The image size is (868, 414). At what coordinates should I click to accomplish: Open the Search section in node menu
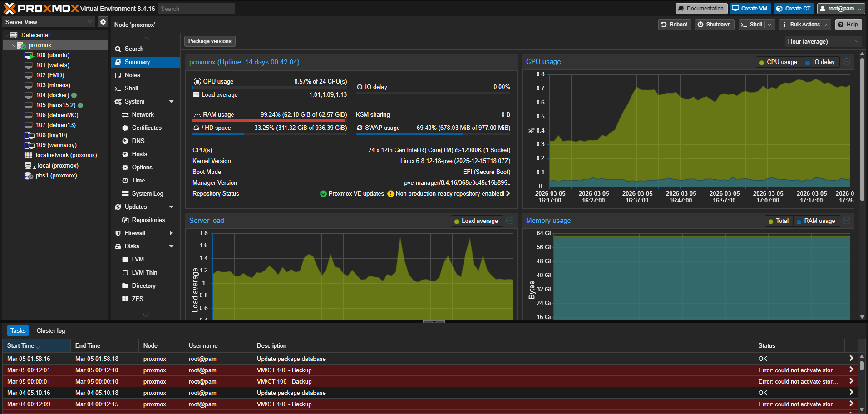133,49
